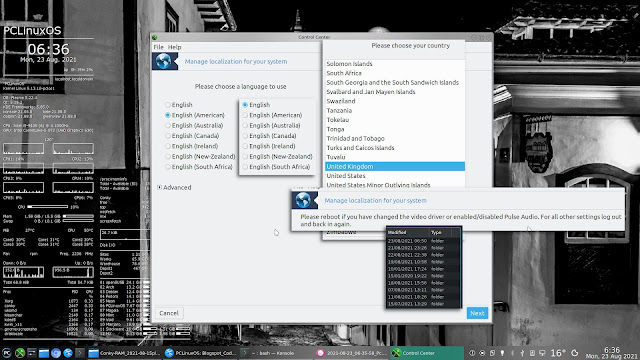
Task: Activate Control Center taskbar entry
Action: (427, 353)
